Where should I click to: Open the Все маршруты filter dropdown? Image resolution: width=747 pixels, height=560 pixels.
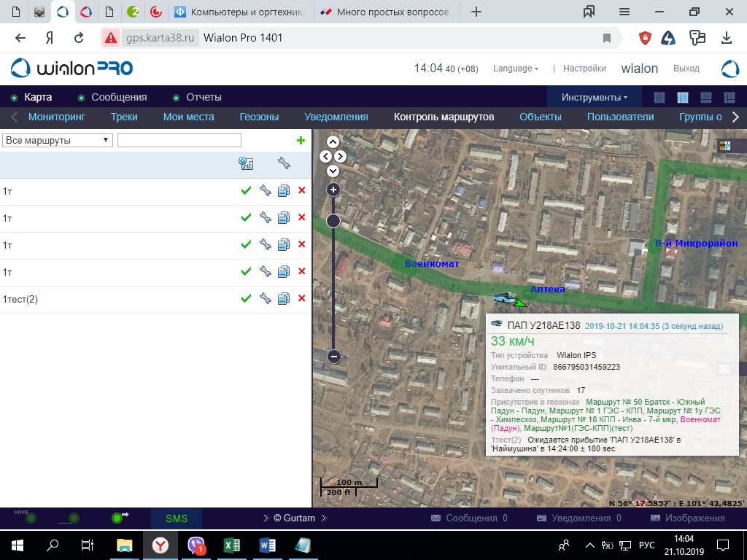tap(58, 141)
